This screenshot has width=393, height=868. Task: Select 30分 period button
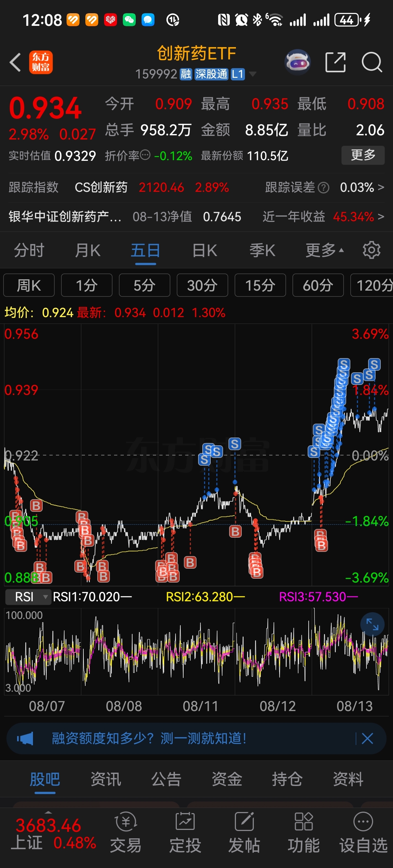click(202, 285)
